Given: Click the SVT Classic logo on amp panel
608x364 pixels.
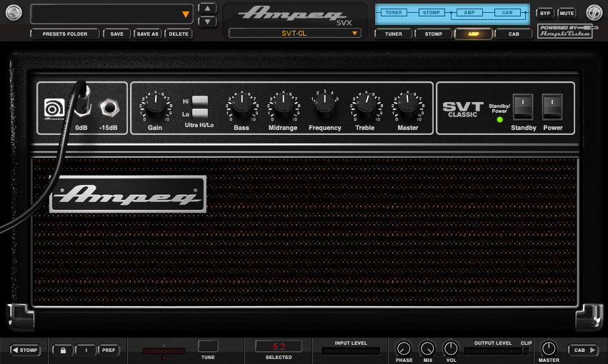Looking at the screenshot, I should click(x=462, y=110).
